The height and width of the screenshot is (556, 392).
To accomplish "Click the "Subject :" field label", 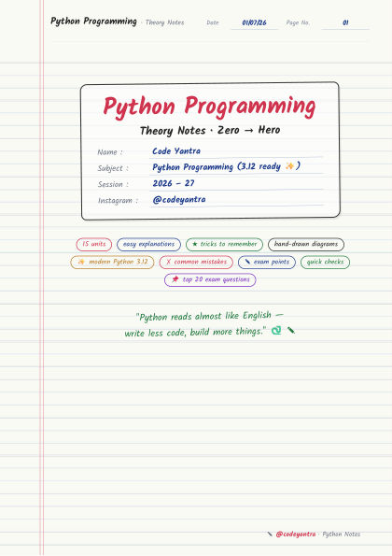I will tap(113, 168).
